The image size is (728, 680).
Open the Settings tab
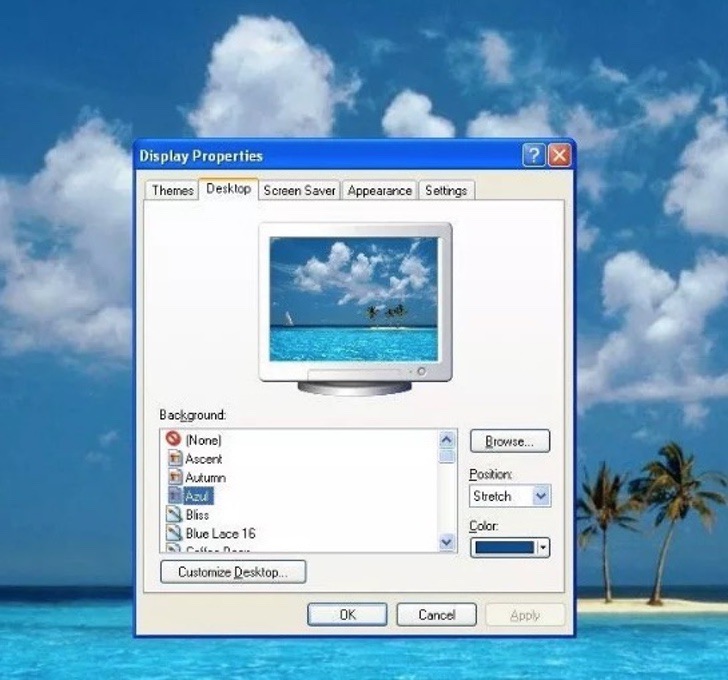click(446, 190)
